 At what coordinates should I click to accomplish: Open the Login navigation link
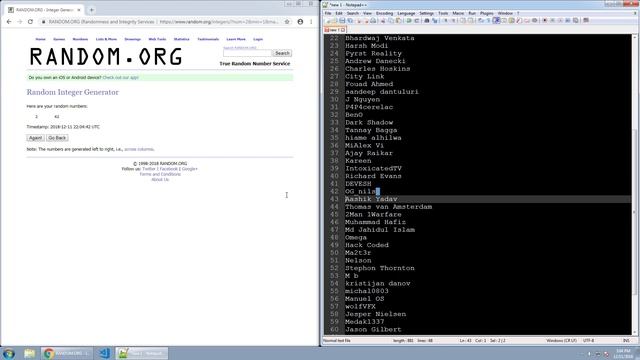click(258, 39)
